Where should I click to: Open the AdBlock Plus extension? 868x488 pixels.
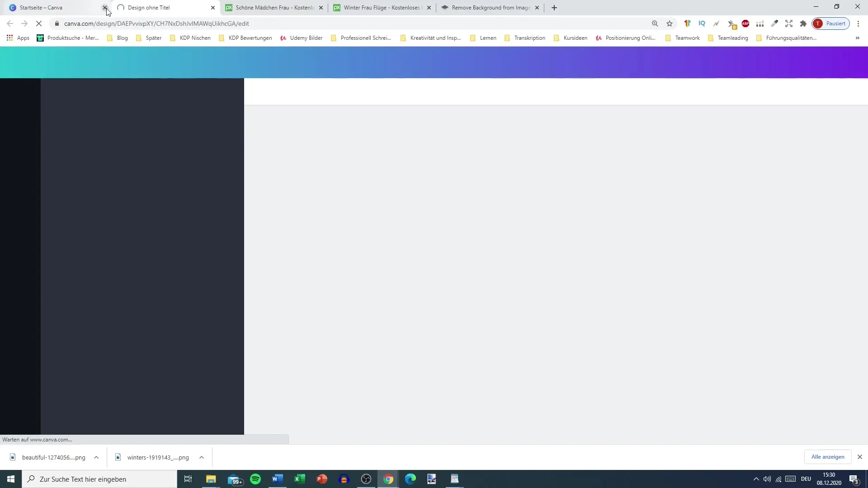[x=745, y=23]
